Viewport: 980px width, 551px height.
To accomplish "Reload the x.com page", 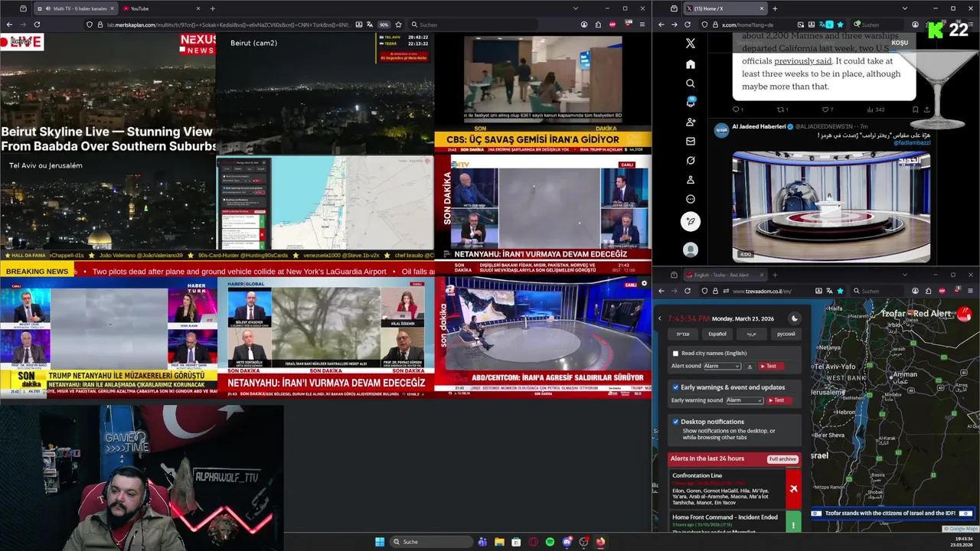I will click(x=688, y=24).
